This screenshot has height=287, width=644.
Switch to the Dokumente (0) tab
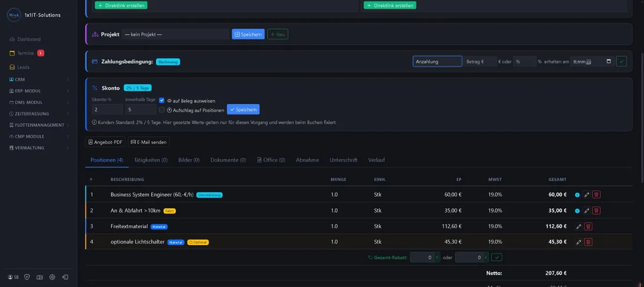[x=228, y=160]
